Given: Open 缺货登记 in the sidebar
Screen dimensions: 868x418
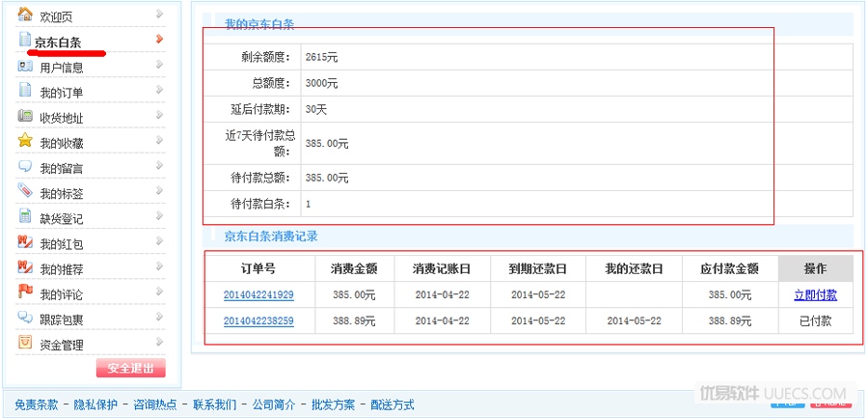Looking at the screenshot, I should pyautogui.click(x=62, y=219).
